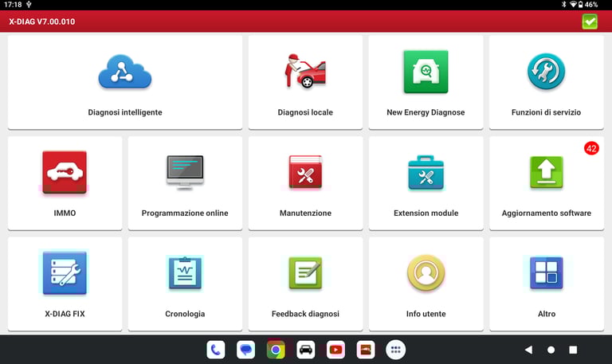Click the X-DIAG FIX label
Image resolution: width=612 pixels, height=364 pixels.
[x=65, y=314]
